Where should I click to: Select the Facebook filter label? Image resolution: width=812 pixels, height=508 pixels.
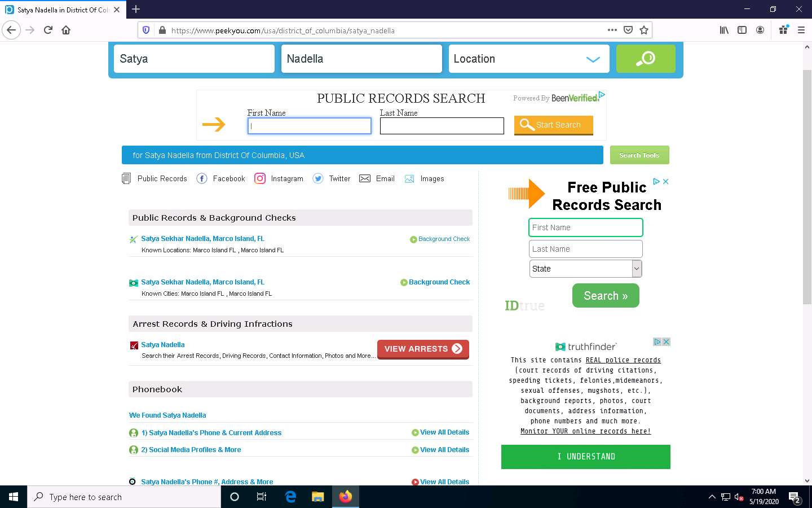click(229, 178)
